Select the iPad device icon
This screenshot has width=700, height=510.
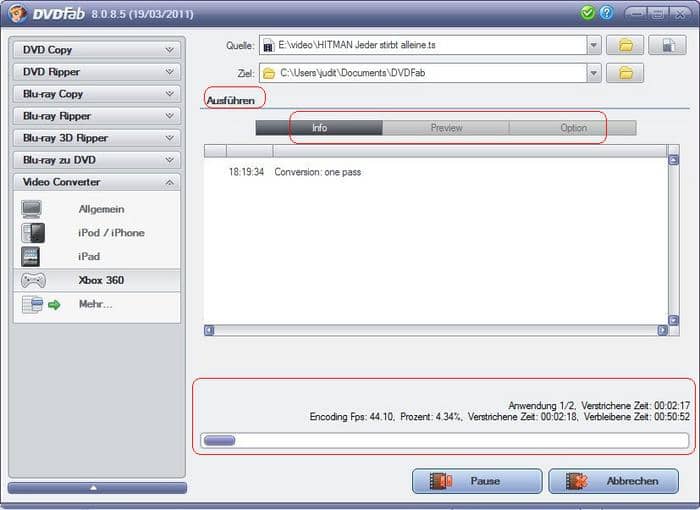(x=30, y=256)
